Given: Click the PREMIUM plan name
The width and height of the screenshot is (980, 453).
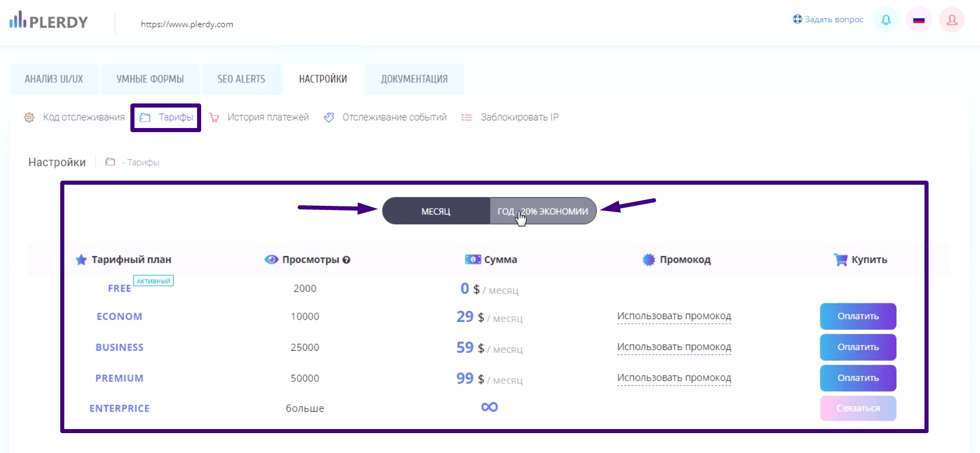Looking at the screenshot, I should 119,378.
